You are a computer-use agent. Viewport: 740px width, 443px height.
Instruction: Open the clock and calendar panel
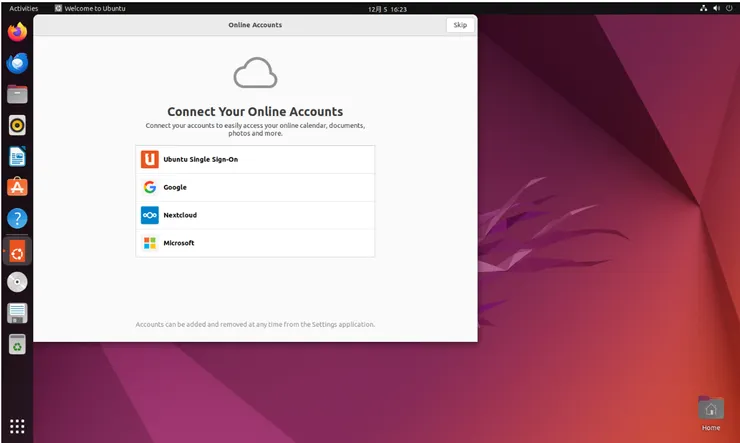point(387,9)
